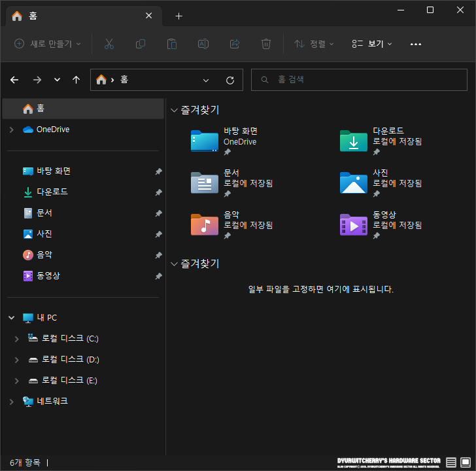Click the Copy icon in toolbar
This screenshot has width=476, height=471.
[x=141, y=44]
